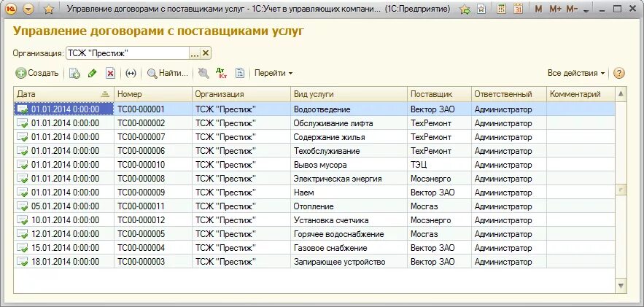
Task: Clear the Организация field with X
Action: (206, 53)
